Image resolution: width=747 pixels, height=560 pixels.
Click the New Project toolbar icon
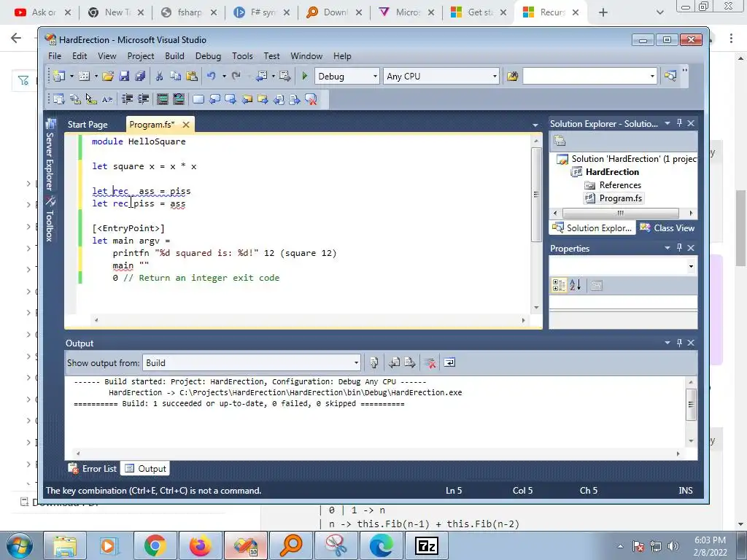(59, 76)
